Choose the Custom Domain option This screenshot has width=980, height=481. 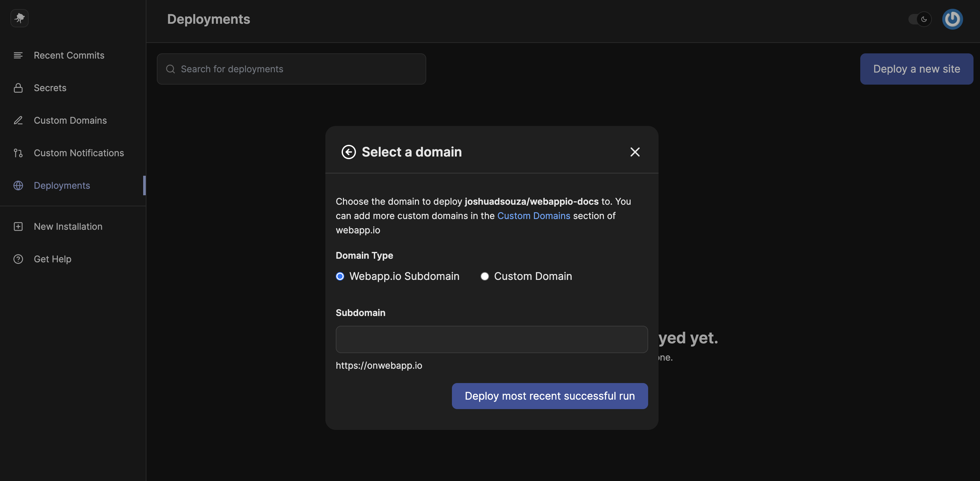click(x=484, y=276)
